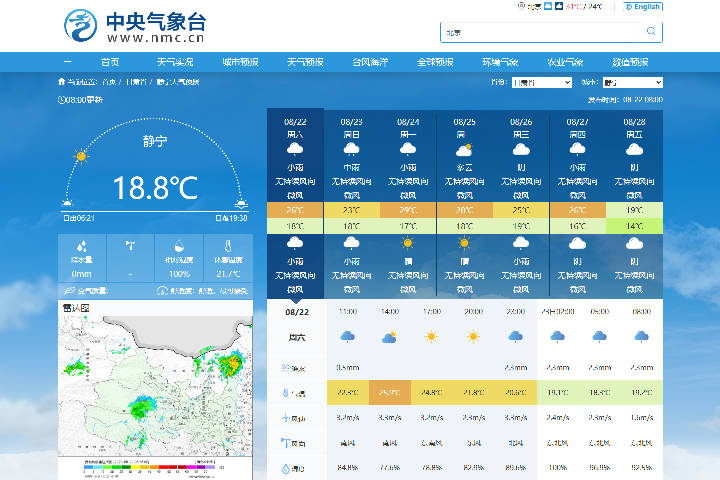This screenshot has width=720, height=480.
Task: Click the hourly wind direction row icon
Action: [x=285, y=443]
